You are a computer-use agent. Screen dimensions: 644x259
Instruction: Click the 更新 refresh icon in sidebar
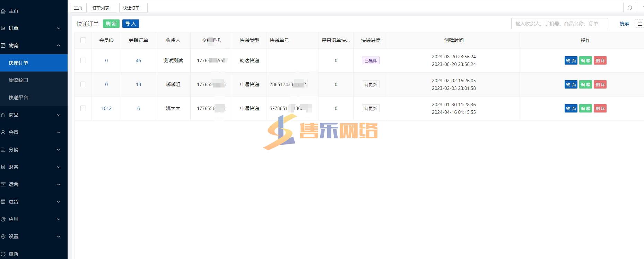click(x=3, y=254)
